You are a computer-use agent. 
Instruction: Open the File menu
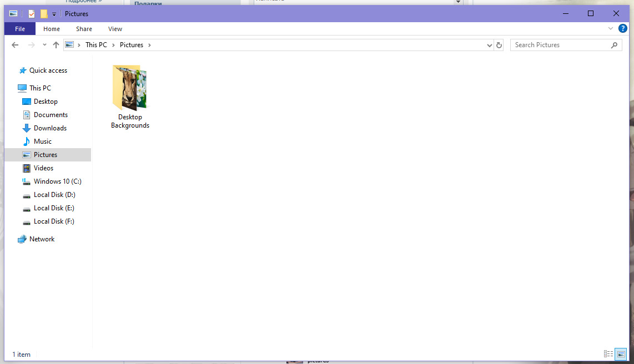(20, 29)
